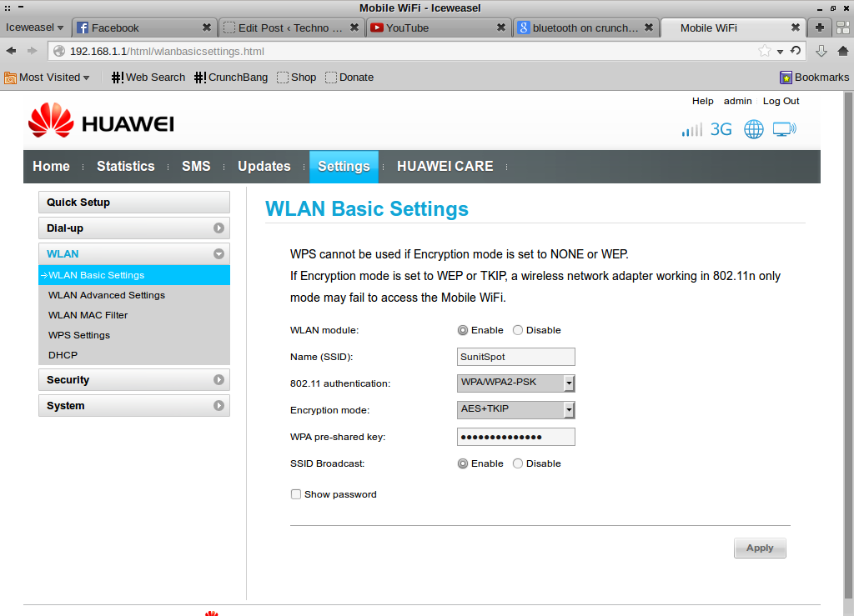The image size is (854, 616).
Task: Click the bookmark star in the address bar
Action: [x=764, y=52]
